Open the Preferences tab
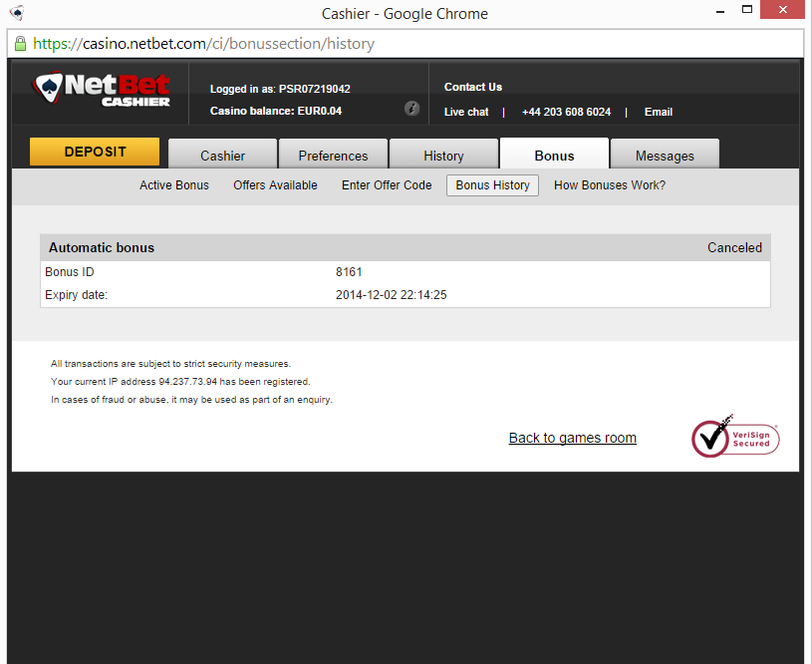 click(x=333, y=155)
